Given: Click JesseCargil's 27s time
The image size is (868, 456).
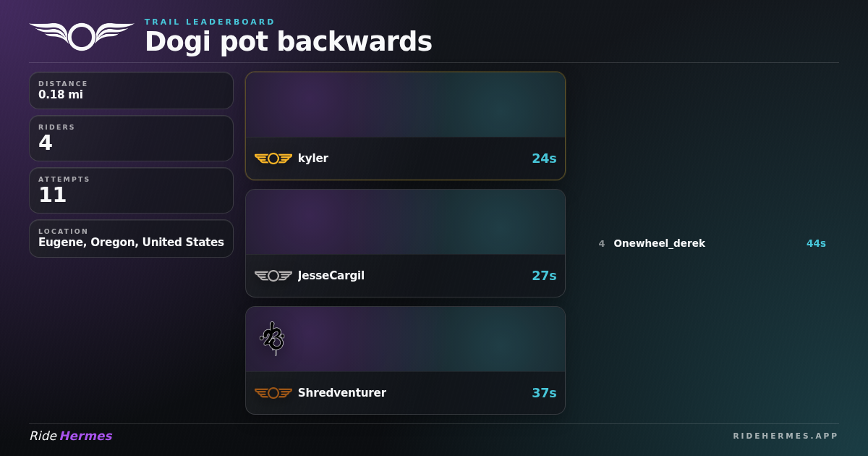Looking at the screenshot, I should [544, 276].
